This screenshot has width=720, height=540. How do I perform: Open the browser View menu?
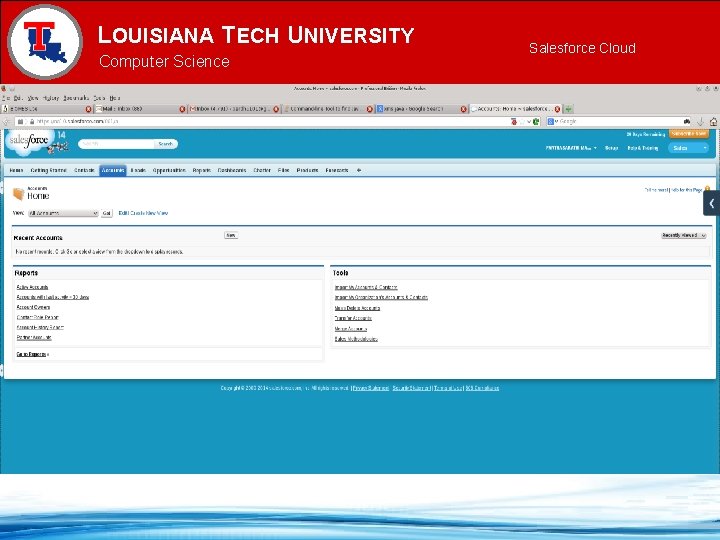point(33,98)
